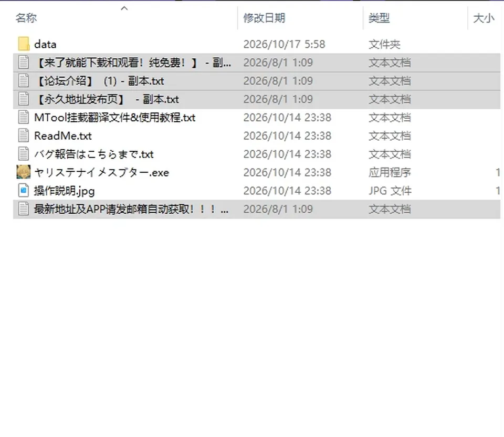Click file icon of 【来了就能下载和观看！纯免费！】 file
This screenshot has height=437, width=504.
(24, 63)
